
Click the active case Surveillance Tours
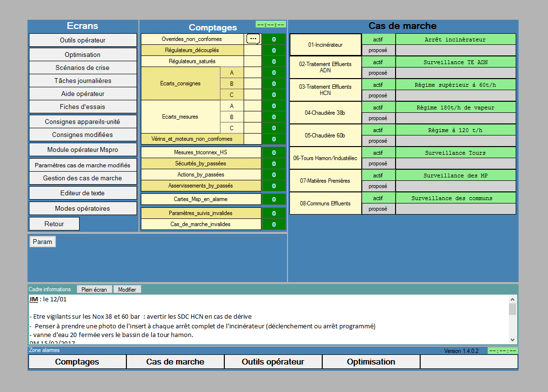click(456, 153)
